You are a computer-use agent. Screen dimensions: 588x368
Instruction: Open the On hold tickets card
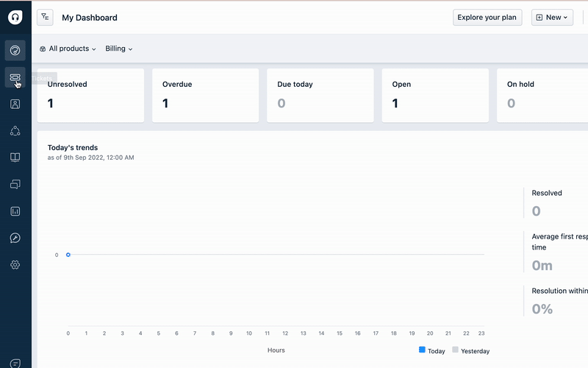tap(542, 96)
